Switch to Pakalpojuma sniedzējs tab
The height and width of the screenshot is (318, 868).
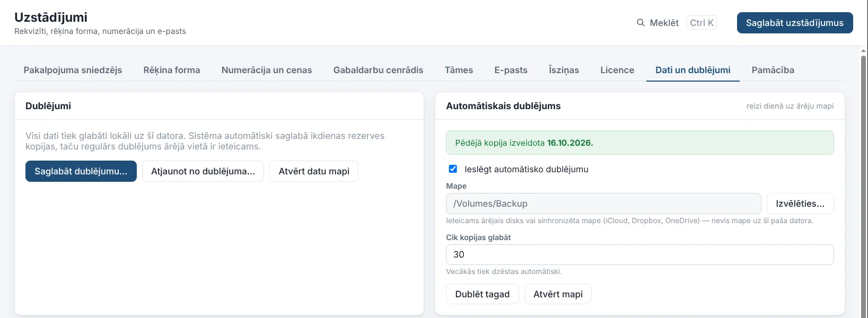tap(73, 70)
